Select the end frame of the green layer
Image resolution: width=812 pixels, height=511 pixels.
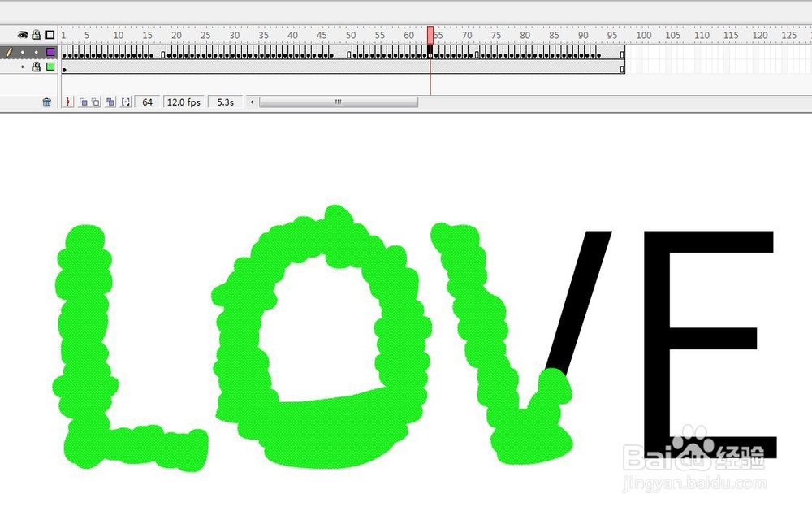pos(622,68)
